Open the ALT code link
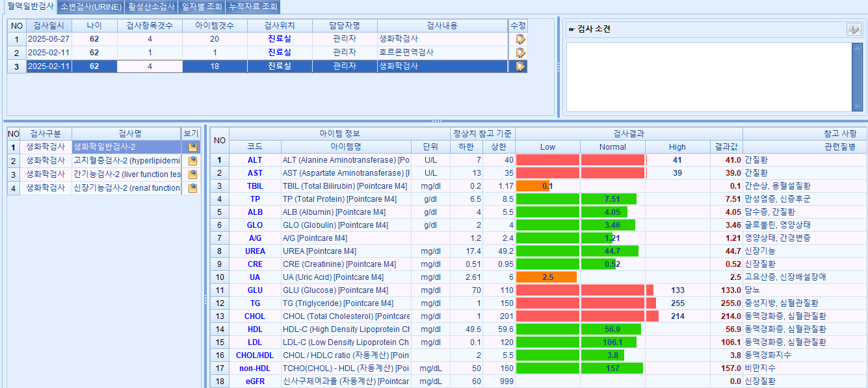Screen dimensions: 868x388 click(254, 159)
